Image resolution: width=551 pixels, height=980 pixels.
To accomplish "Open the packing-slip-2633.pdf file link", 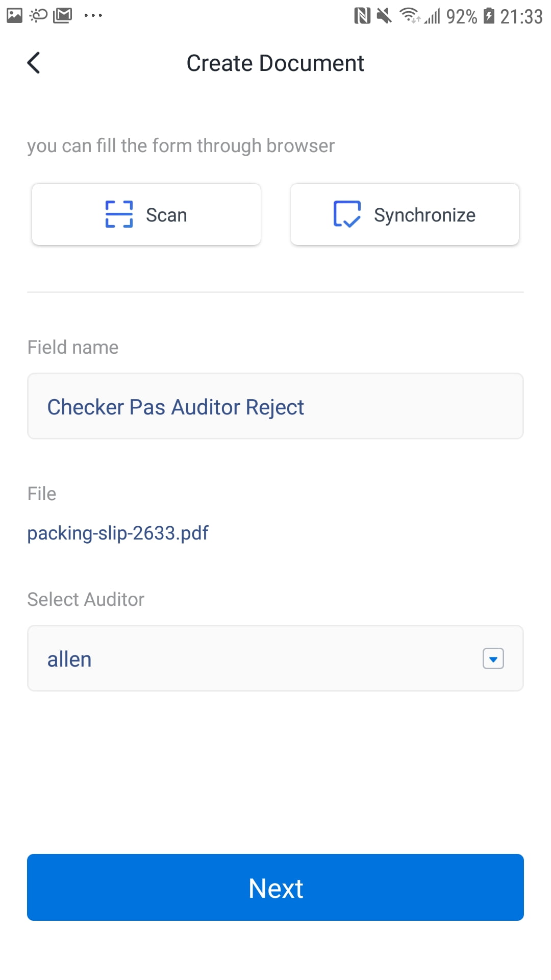I will (118, 533).
